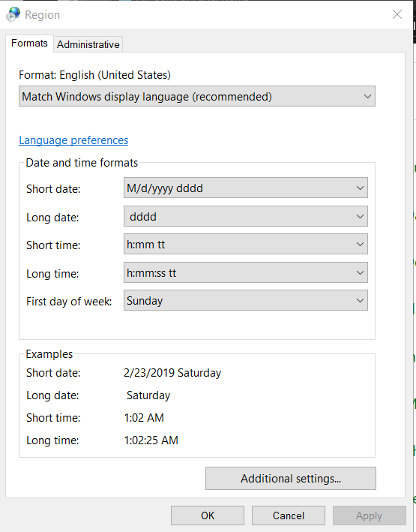Click the Sunday value in week dropdown
The height and width of the screenshot is (532, 416).
click(x=145, y=301)
